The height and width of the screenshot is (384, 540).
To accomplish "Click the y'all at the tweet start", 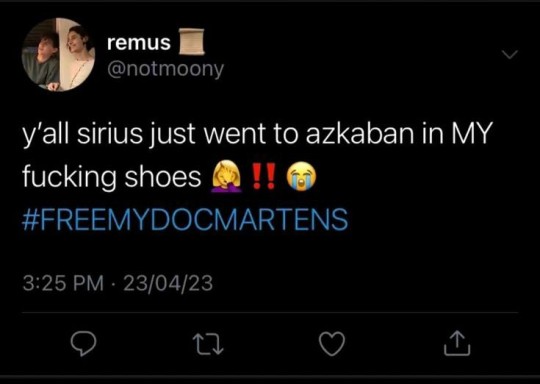I will 47,135.
